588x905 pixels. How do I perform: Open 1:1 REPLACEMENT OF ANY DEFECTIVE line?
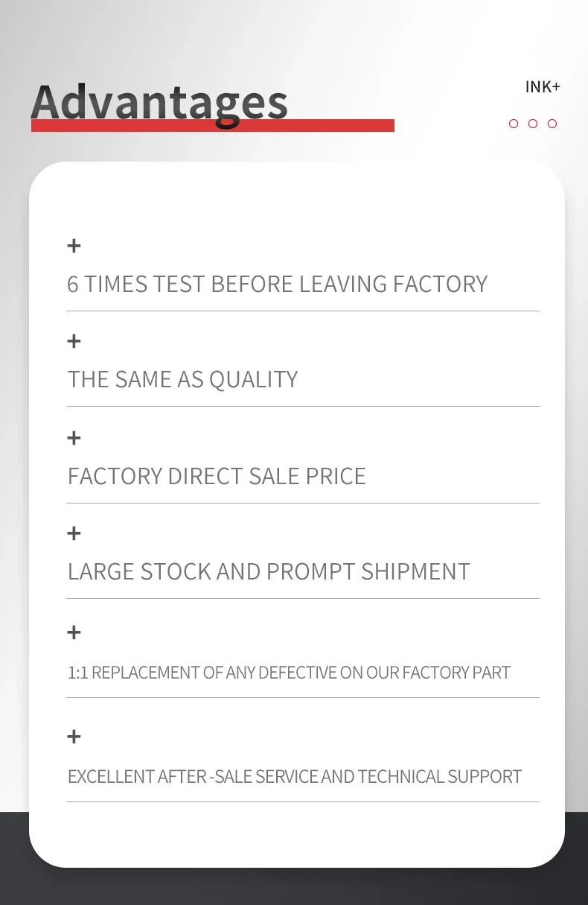(x=289, y=673)
